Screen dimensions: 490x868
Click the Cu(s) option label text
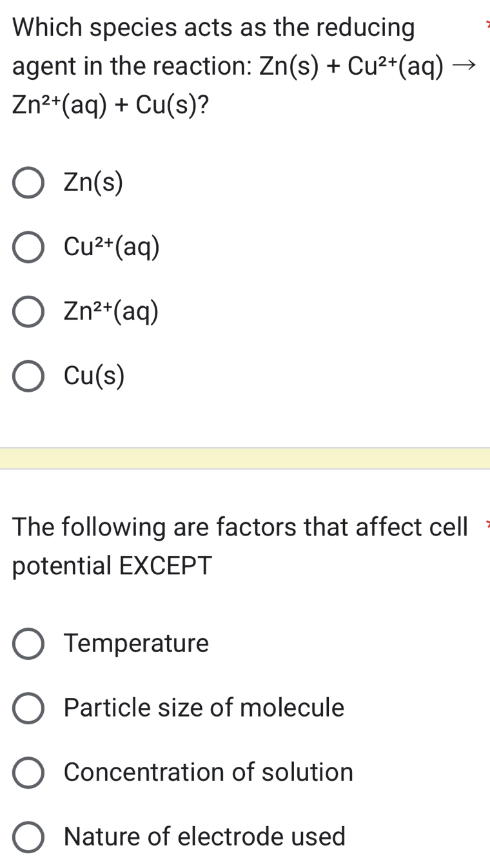94,377
